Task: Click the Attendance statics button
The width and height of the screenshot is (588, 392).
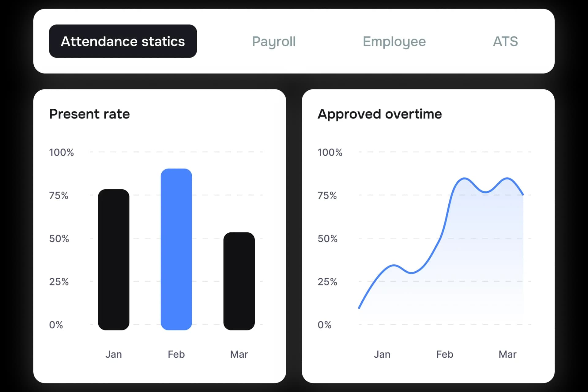Action: pos(123,41)
